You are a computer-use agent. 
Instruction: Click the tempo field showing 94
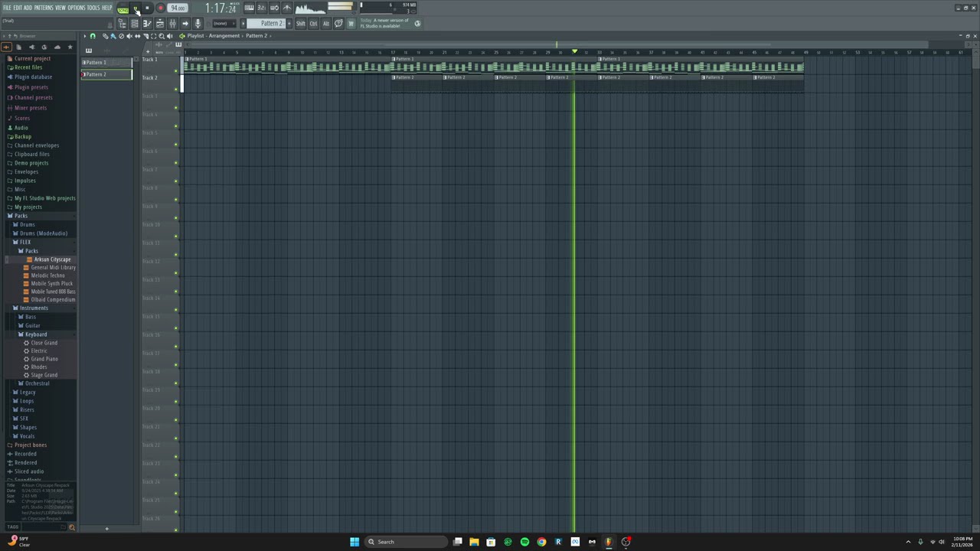point(178,8)
